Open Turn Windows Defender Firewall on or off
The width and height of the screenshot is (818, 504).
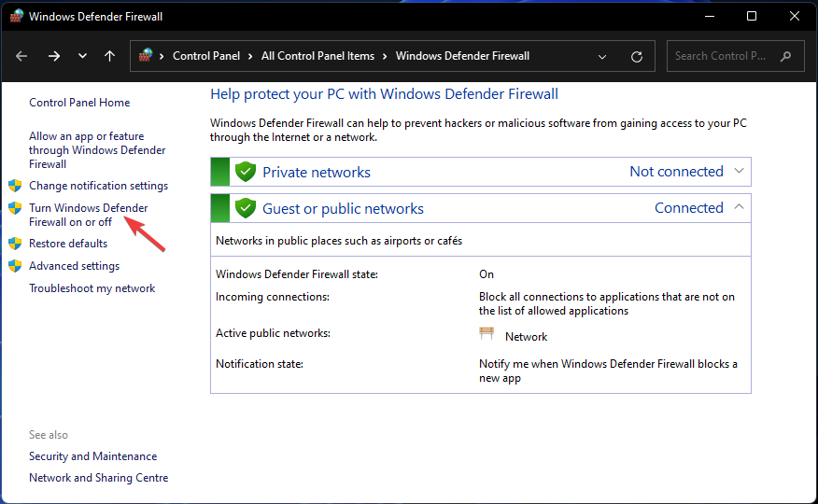[x=88, y=215]
